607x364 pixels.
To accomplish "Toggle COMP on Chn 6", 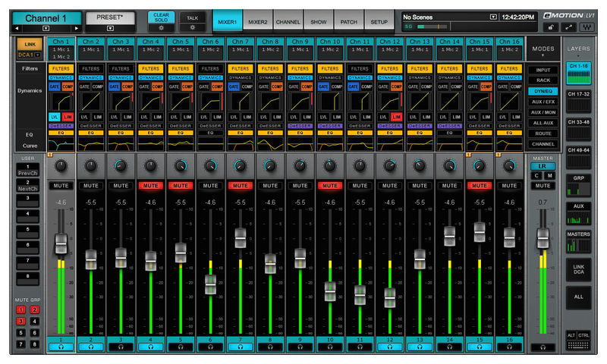I will tap(217, 86).
